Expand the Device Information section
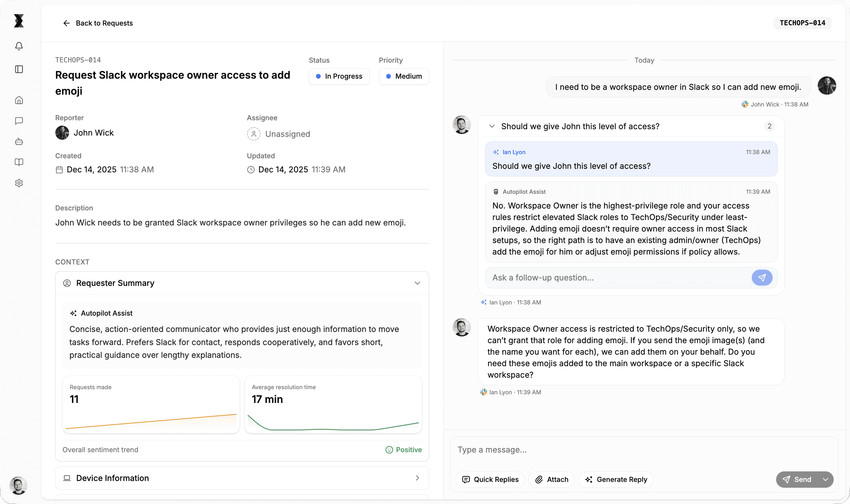 point(417,478)
